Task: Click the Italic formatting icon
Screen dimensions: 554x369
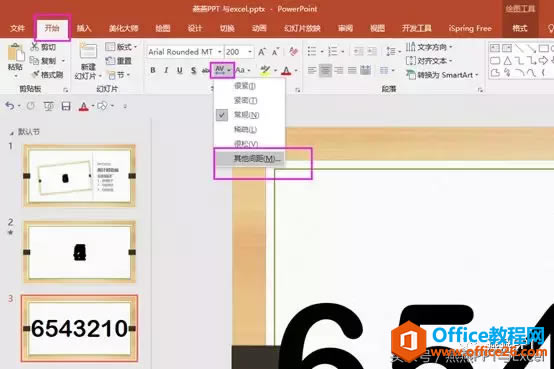Action: [x=166, y=70]
